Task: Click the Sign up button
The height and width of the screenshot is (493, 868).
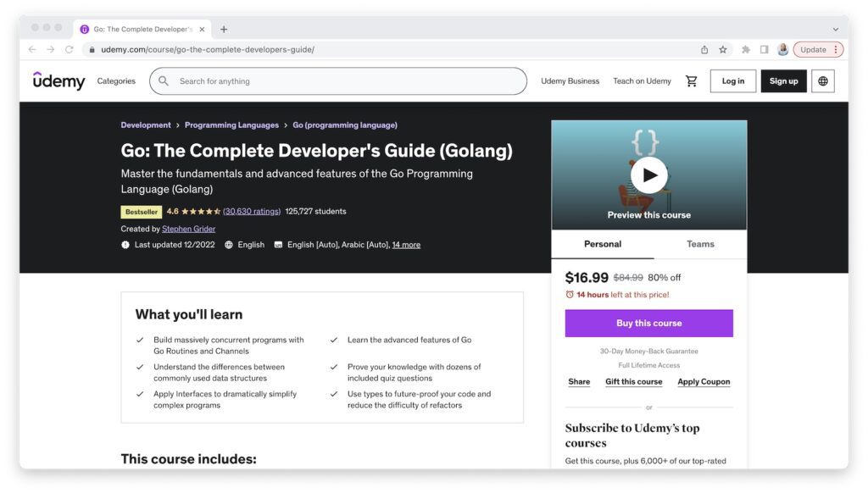Action: coord(783,80)
